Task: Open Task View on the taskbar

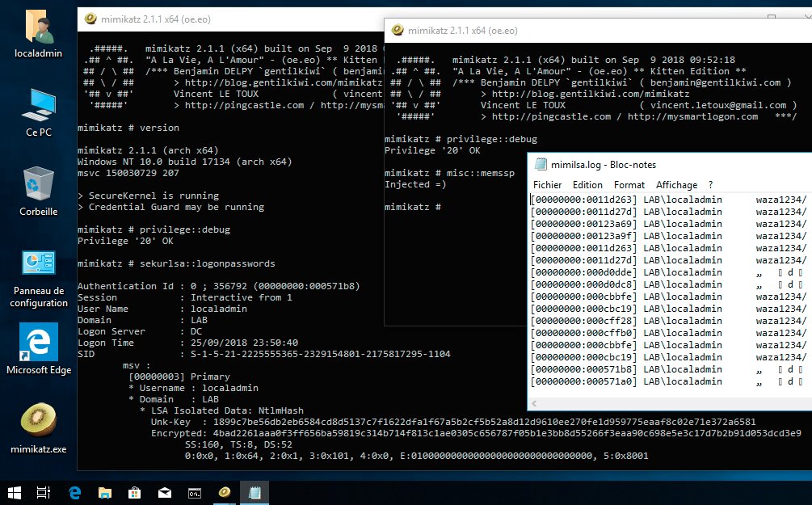Action: pyautogui.click(x=44, y=493)
